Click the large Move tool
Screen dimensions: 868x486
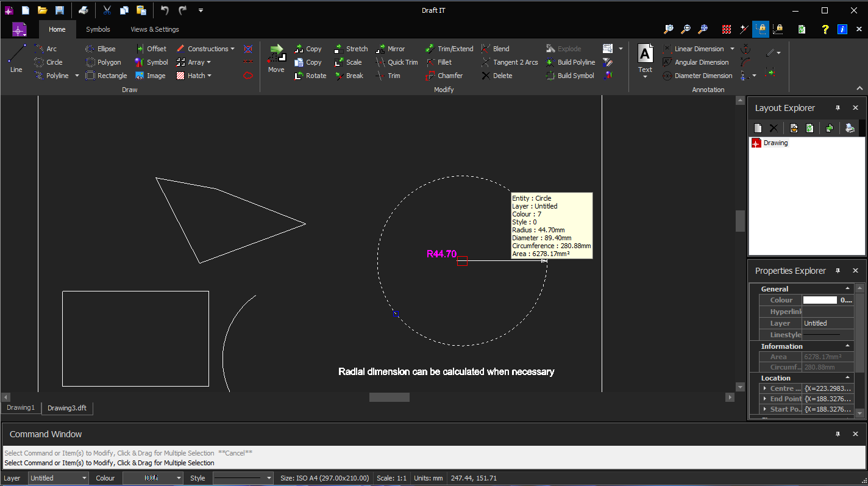pos(276,59)
